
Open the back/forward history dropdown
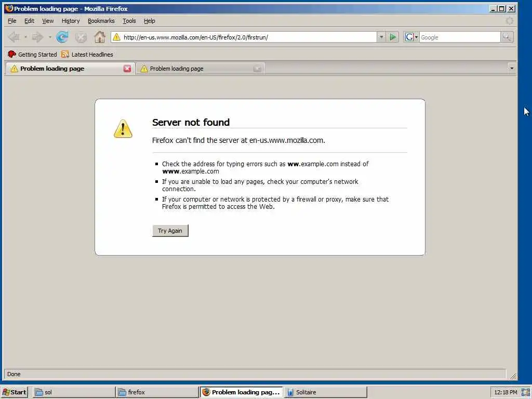[50, 37]
